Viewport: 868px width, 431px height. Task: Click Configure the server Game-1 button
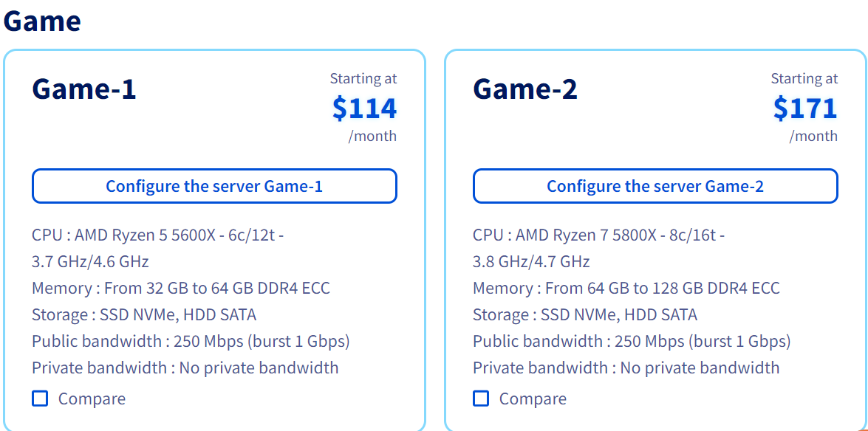point(214,186)
